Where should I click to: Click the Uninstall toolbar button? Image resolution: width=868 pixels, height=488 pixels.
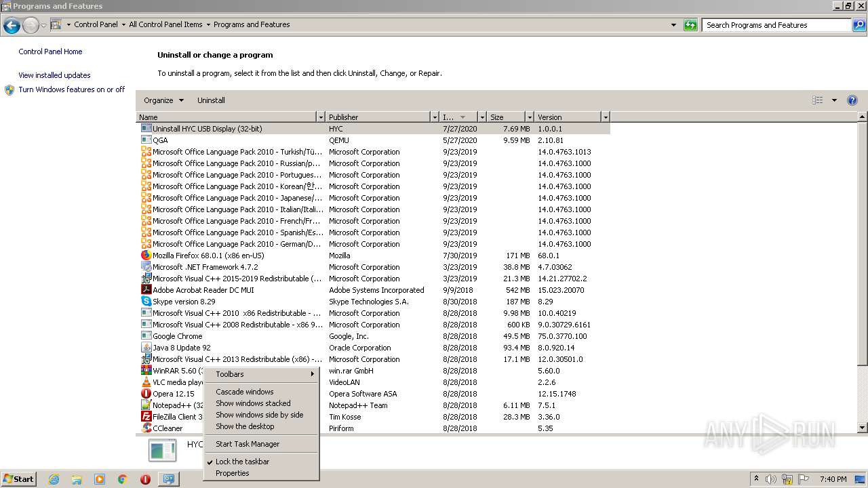(x=211, y=100)
